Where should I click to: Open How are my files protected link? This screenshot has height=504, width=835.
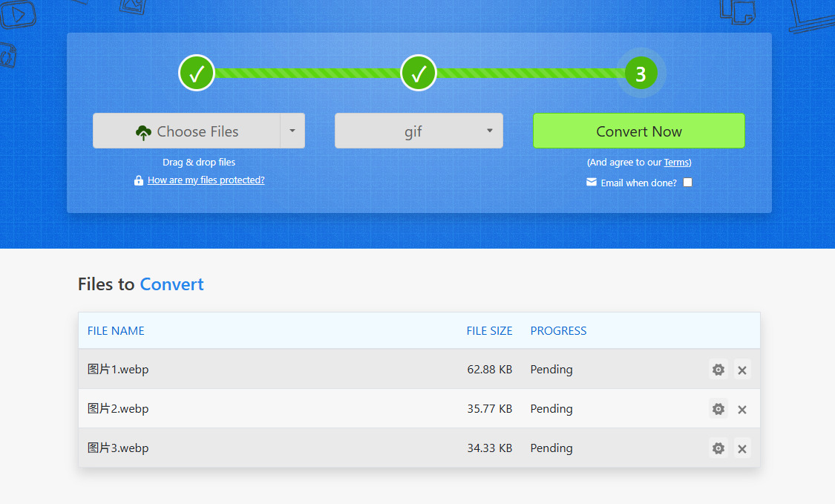pos(206,180)
